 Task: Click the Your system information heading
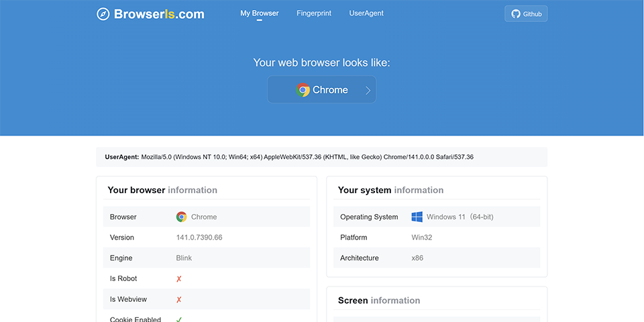(390, 190)
